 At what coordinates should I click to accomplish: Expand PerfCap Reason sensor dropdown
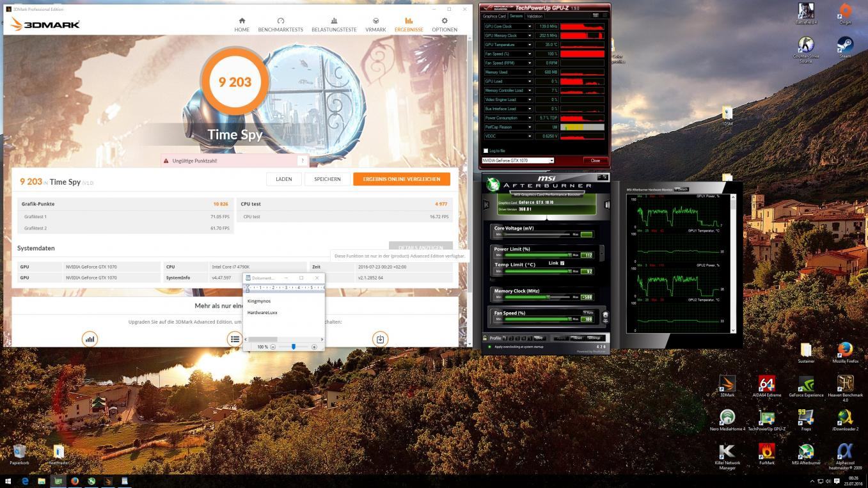click(x=529, y=127)
